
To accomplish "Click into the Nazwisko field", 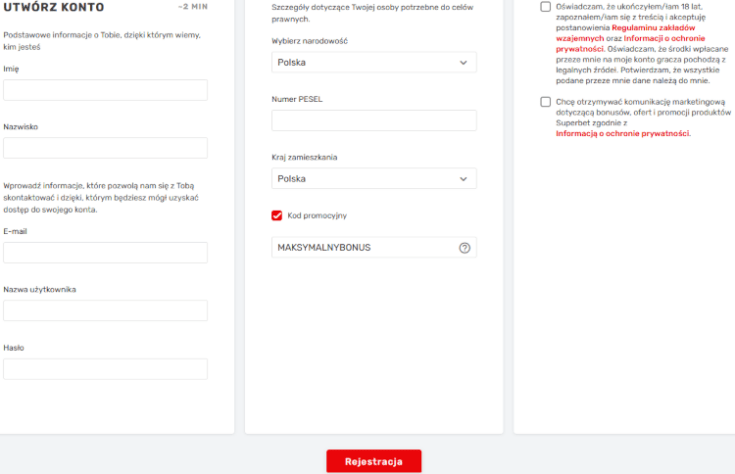I will point(105,148).
